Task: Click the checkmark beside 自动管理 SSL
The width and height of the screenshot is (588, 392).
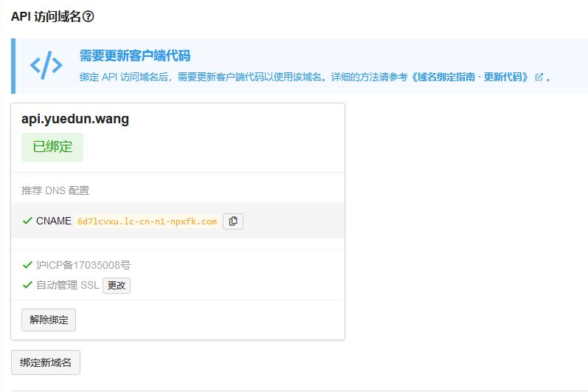Action: [x=27, y=285]
